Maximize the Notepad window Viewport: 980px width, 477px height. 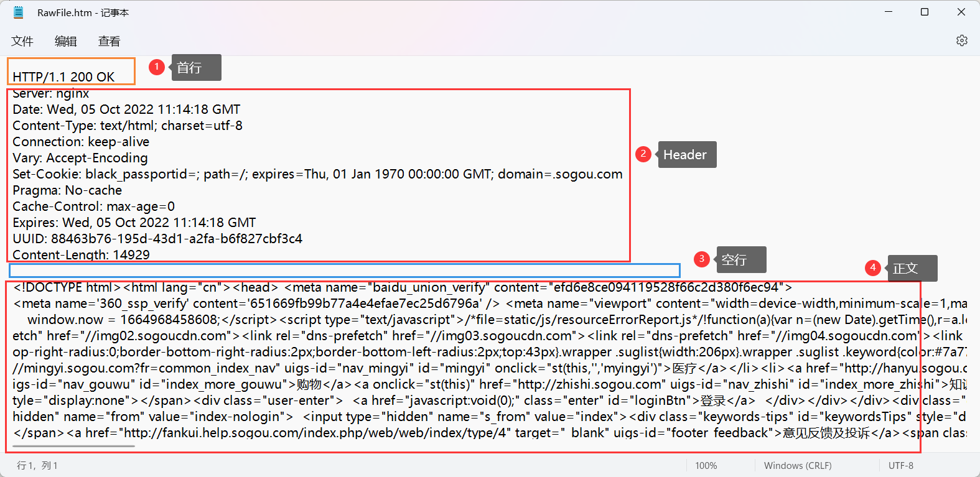pos(925,12)
